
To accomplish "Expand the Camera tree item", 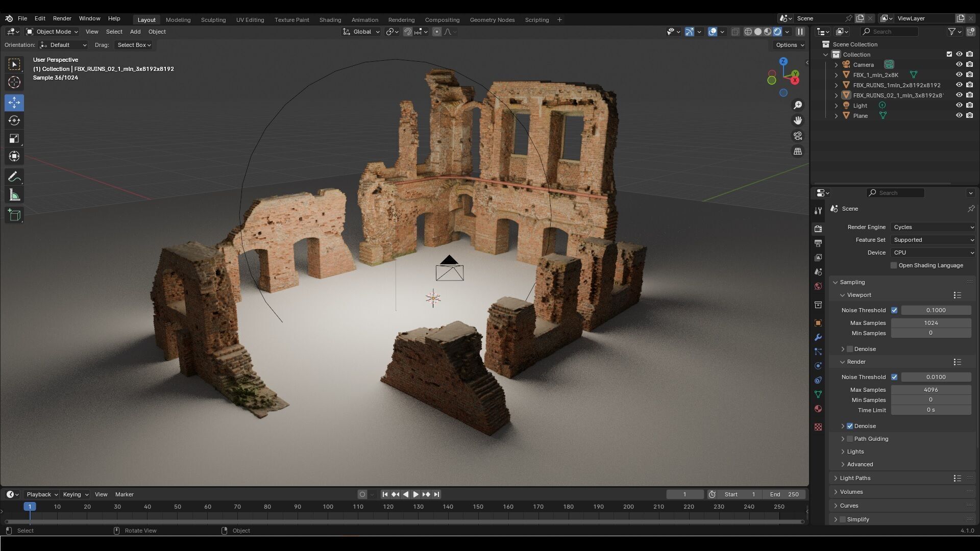I will coord(836,65).
